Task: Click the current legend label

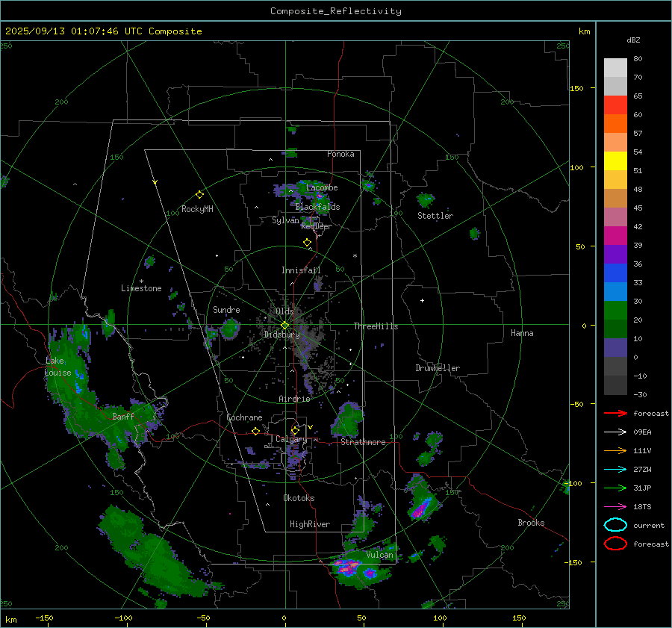Action: tap(648, 525)
